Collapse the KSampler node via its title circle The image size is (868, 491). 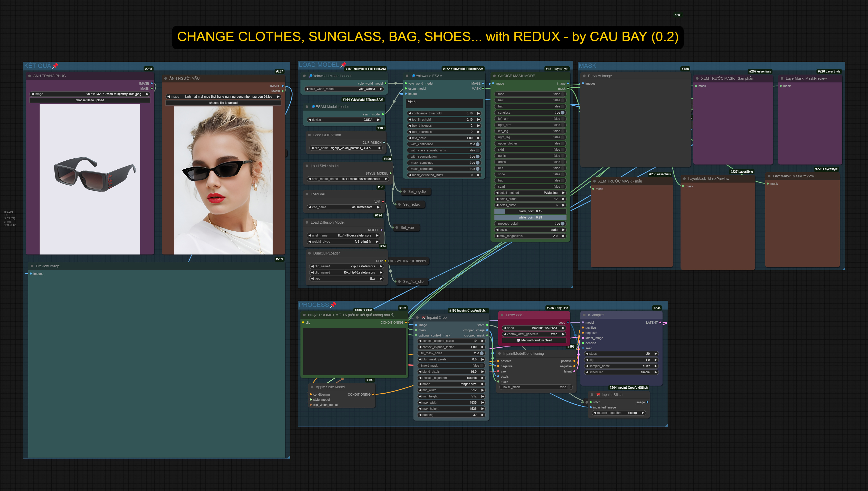[584, 315]
